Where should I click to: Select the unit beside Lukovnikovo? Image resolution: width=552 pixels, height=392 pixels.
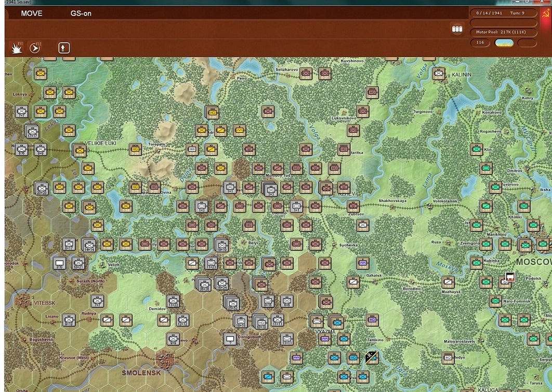[363, 112]
